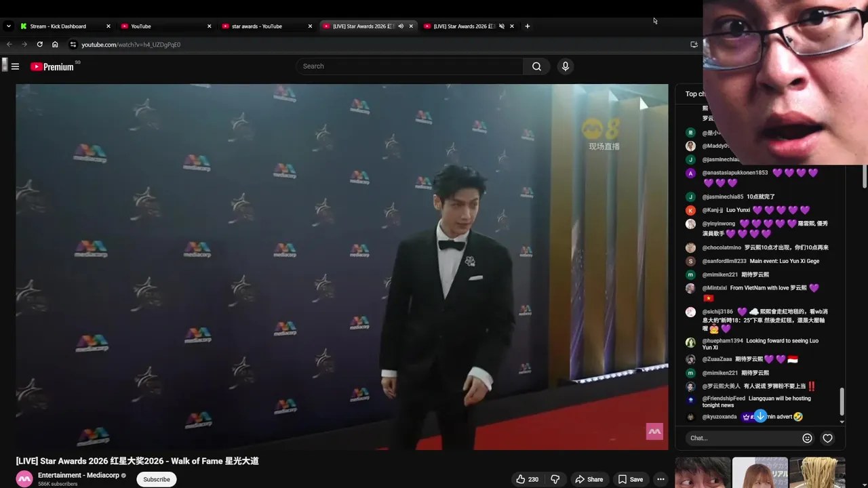The width and height of the screenshot is (868, 488).
Task: Jump to latest chat via blue arrow
Action: pyautogui.click(x=760, y=415)
